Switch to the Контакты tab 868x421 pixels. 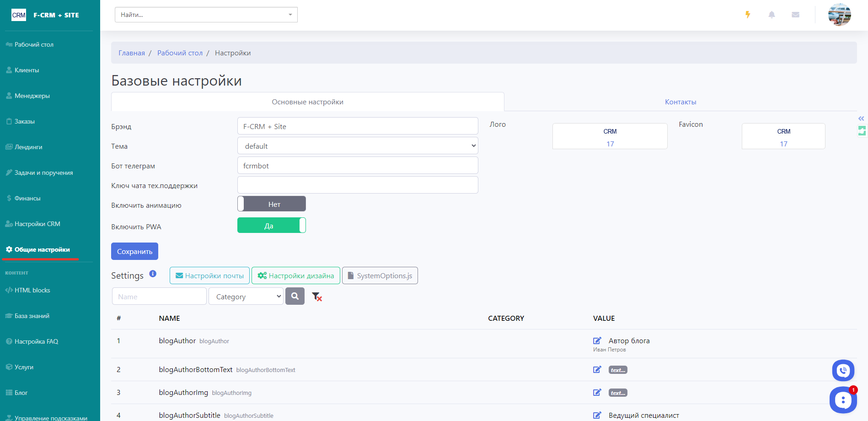680,102
